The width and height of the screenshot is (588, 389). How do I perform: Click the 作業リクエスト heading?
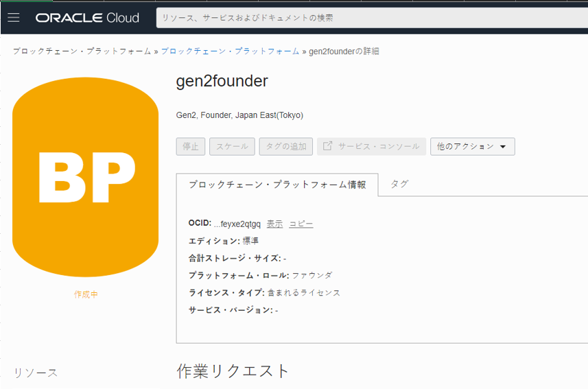pyautogui.click(x=233, y=371)
